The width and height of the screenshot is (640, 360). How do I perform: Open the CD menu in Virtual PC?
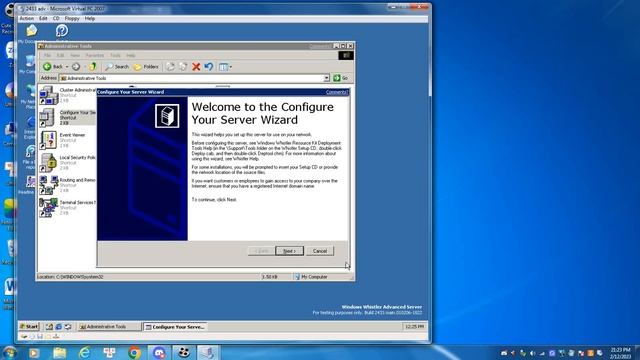click(x=56, y=18)
